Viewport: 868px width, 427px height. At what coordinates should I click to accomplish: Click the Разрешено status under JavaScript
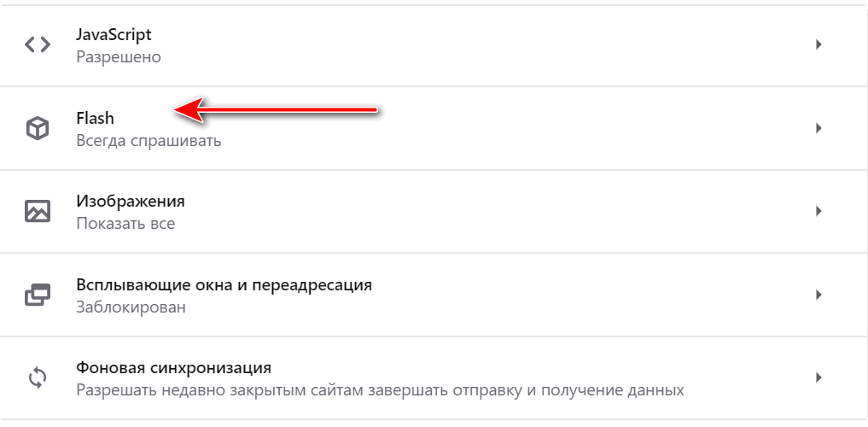pyautogui.click(x=119, y=57)
